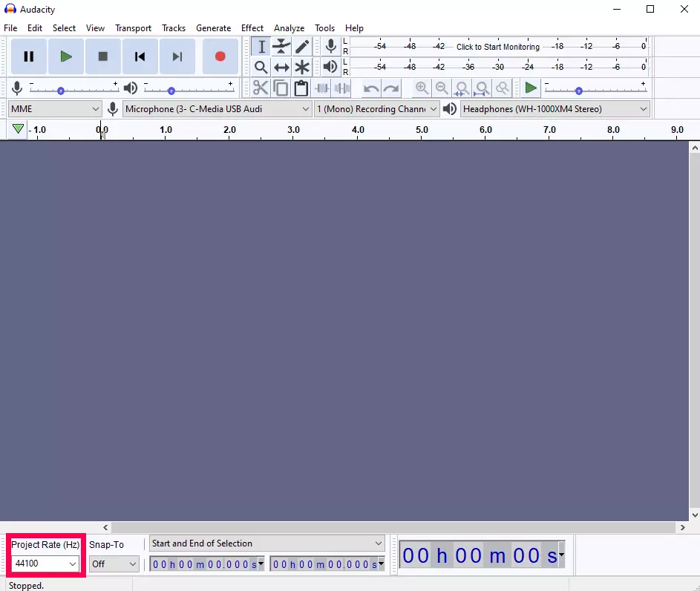
Task: Start playback with the green Play button
Action: 66,56
